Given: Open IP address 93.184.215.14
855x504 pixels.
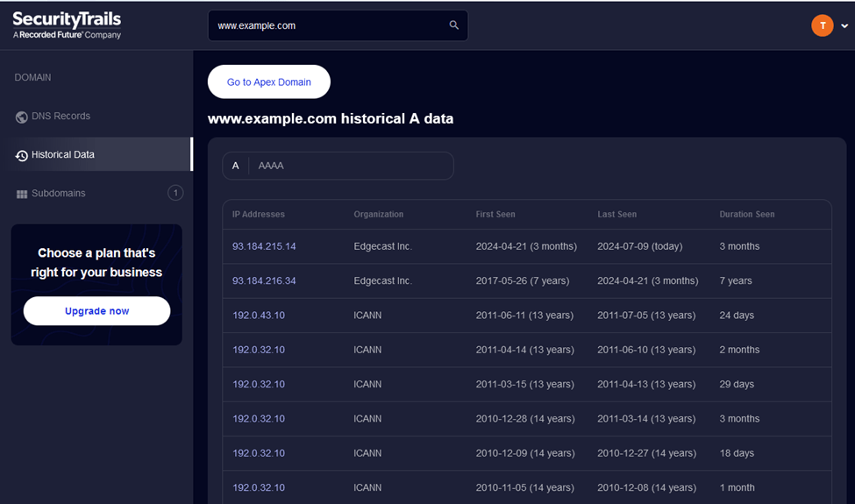Looking at the screenshot, I should point(264,246).
